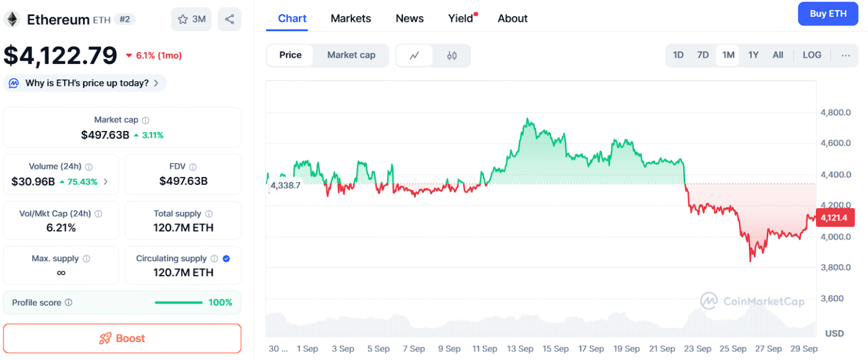Image resolution: width=868 pixels, height=360 pixels.
Task: Add Ethereum to watchlist with the star
Action: point(192,19)
